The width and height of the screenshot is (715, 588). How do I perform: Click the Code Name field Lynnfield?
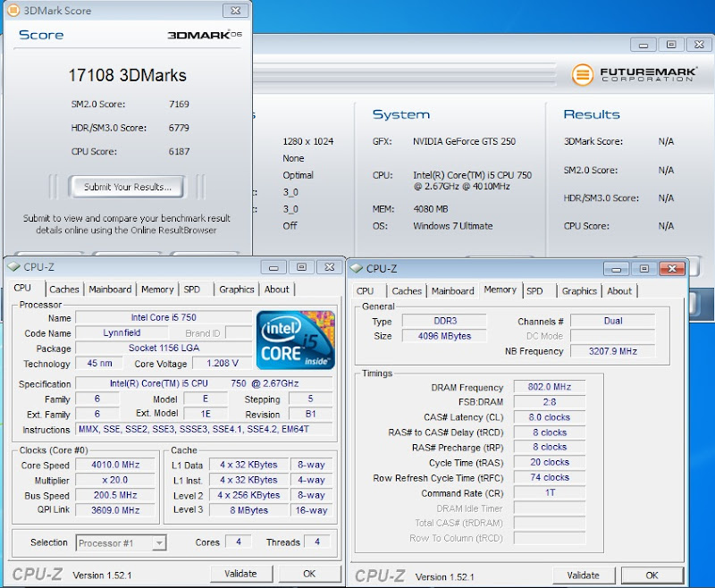click(122, 333)
